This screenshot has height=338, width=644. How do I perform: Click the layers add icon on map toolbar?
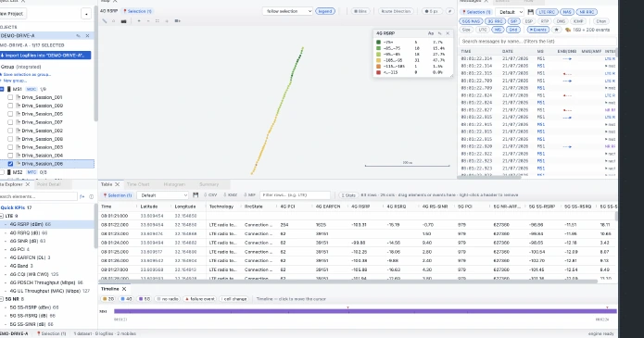pos(177,21)
